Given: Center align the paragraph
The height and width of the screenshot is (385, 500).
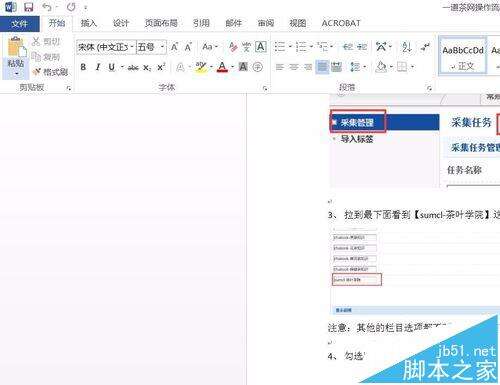Looking at the screenshot, I should click(x=294, y=67).
